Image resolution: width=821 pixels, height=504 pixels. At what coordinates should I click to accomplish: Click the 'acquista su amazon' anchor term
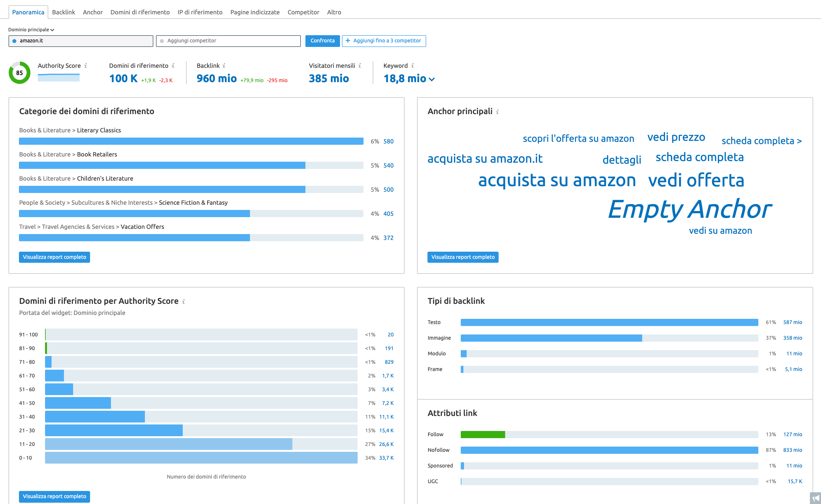click(x=557, y=180)
